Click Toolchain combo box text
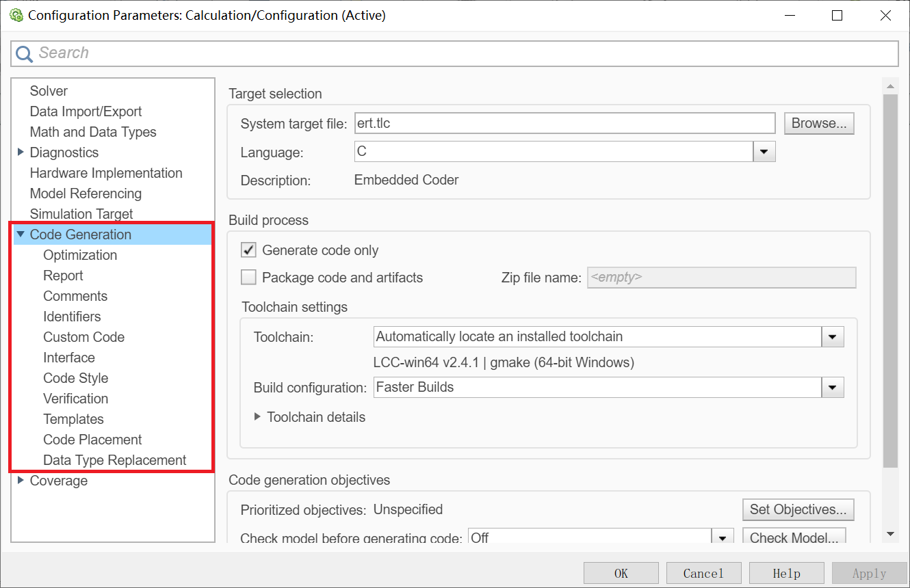This screenshot has width=910, height=588. 499,336
